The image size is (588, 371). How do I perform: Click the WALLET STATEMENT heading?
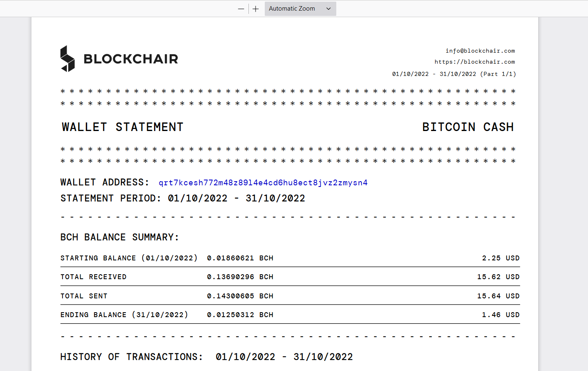tap(123, 127)
